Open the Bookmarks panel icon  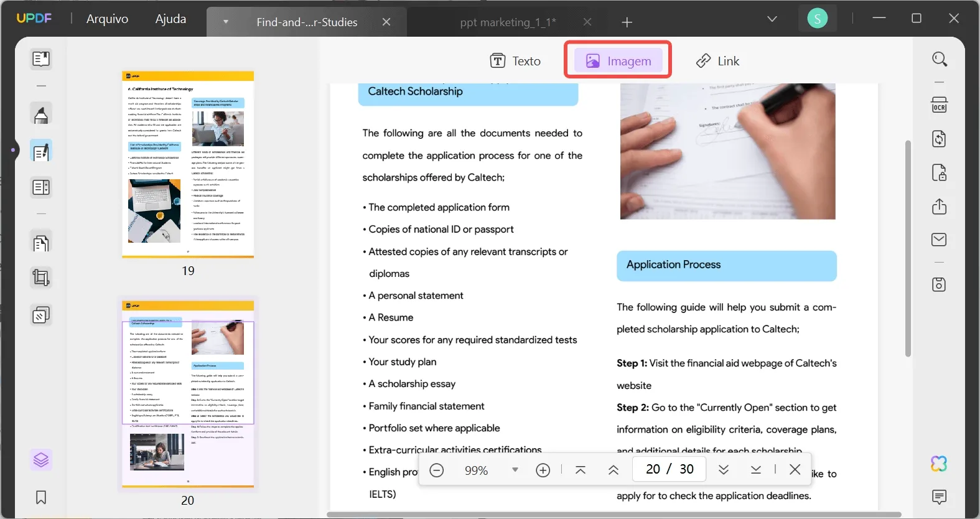tap(41, 497)
